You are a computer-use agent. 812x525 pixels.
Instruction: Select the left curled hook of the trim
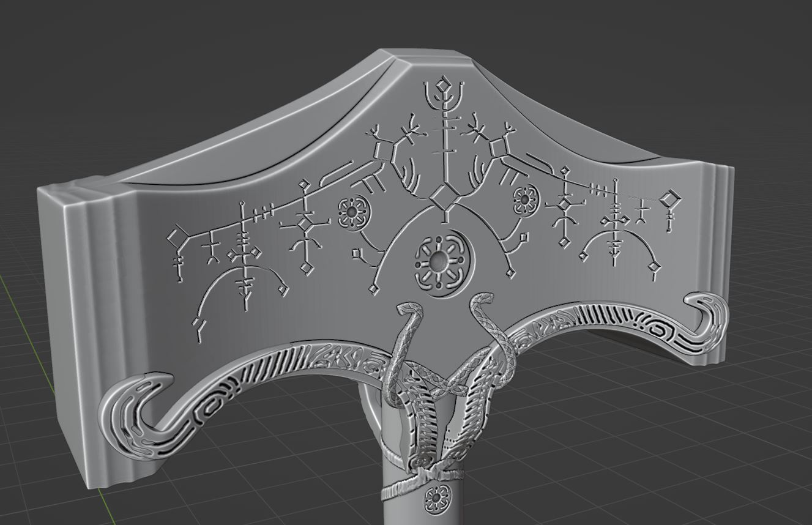tap(135, 416)
